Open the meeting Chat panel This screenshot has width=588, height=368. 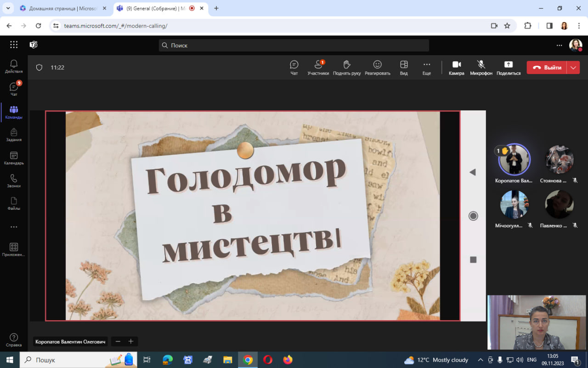click(x=294, y=67)
